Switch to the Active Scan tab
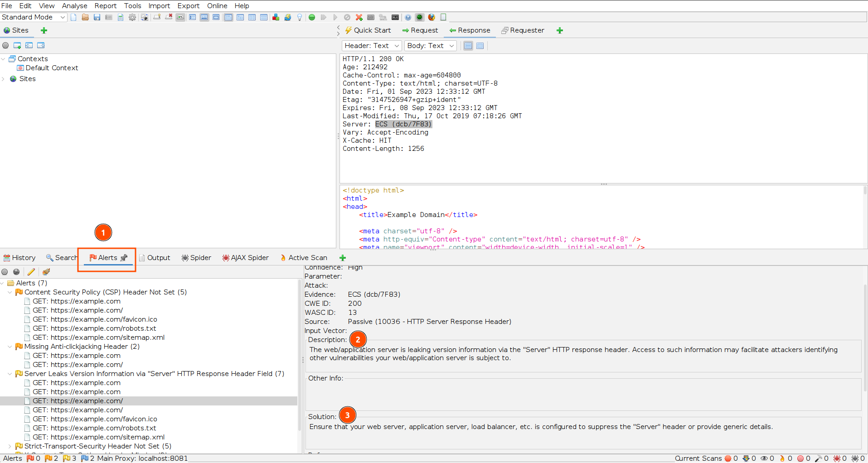The height and width of the screenshot is (463, 868). 303,258
